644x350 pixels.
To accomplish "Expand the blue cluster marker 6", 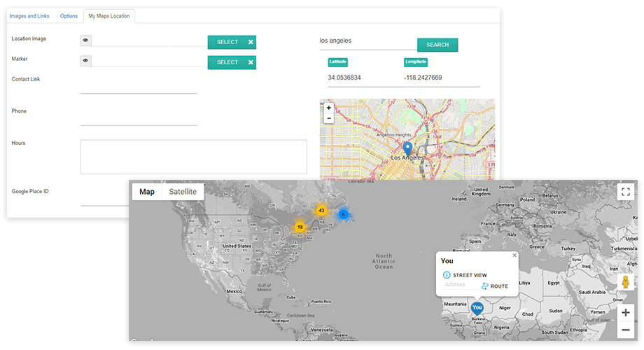I will [343, 214].
